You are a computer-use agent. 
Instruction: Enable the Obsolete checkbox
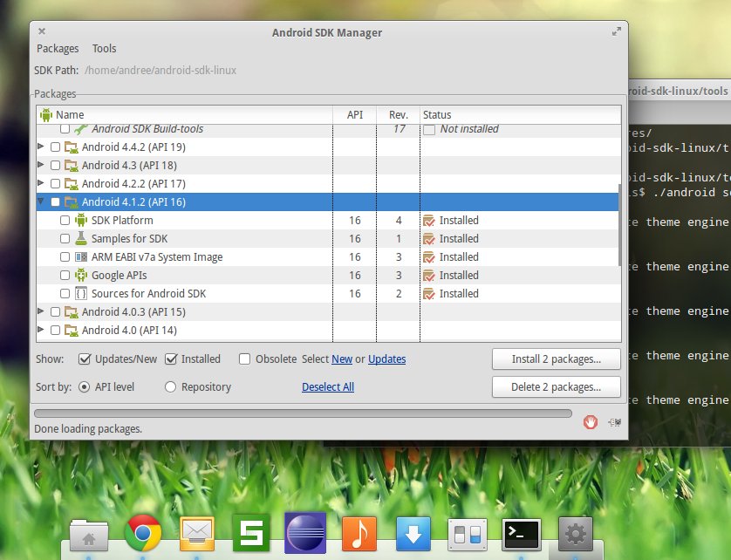click(244, 359)
